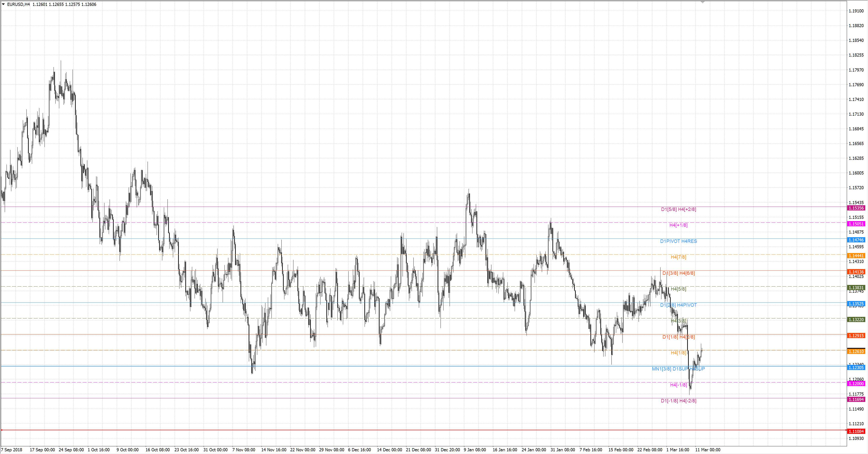The height and width of the screenshot is (454, 868).
Task: Click the 7 Sep 2018 date label
Action: click(x=12, y=450)
